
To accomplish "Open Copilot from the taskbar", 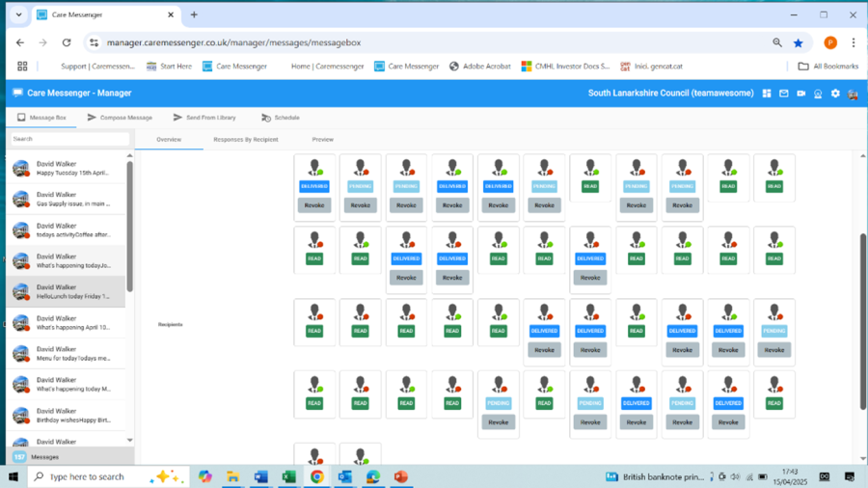I will pyautogui.click(x=205, y=476).
